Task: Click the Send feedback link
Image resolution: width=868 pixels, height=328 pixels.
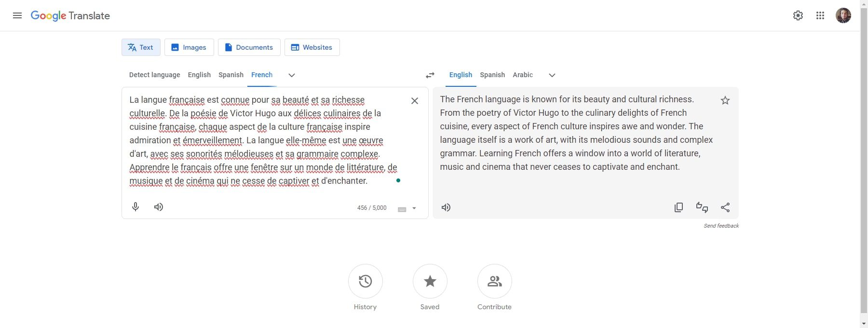Action: point(721,225)
